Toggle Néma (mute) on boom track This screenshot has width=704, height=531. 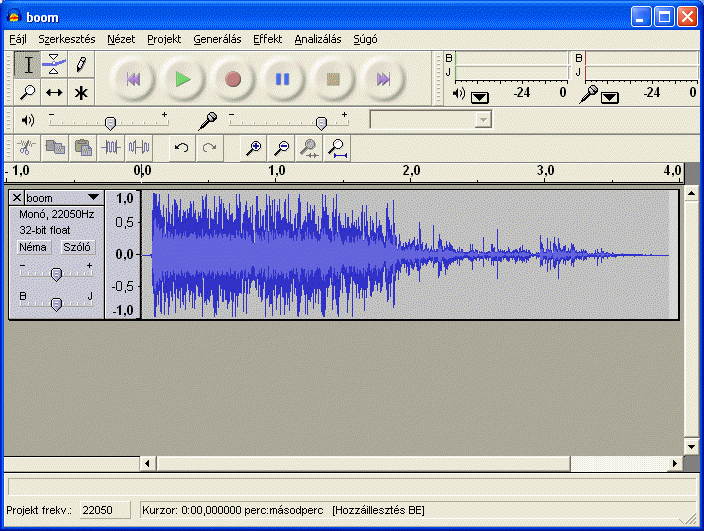click(x=33, y=247)
